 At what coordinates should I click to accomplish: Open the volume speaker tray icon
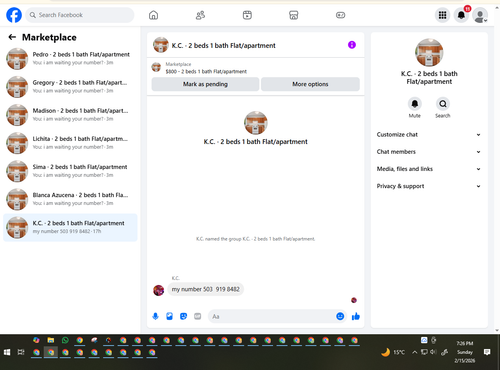coord(433,352)
